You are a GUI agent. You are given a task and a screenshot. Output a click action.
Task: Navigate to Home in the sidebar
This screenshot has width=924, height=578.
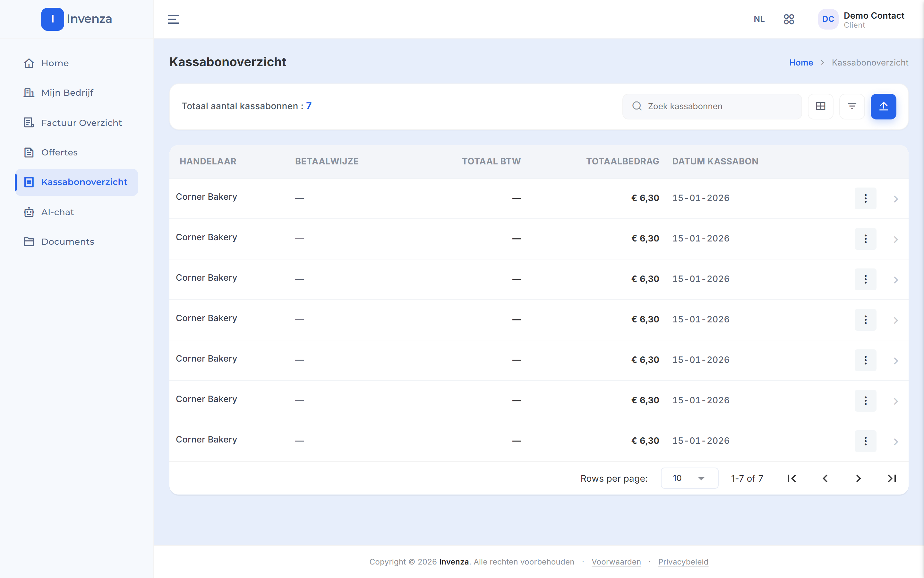(x=76, y=63)
